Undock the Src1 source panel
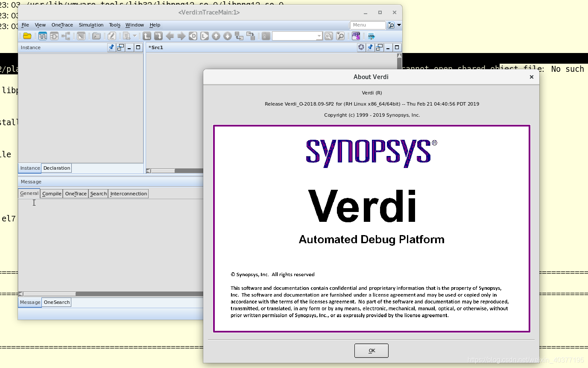Viewport: 588px width, 368px height. [x=379, y=48]
